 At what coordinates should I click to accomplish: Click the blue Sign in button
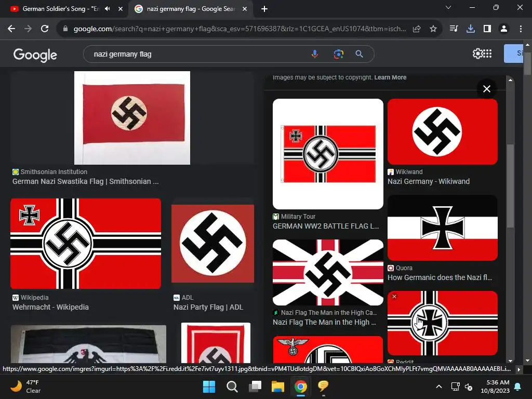[514, 54]
